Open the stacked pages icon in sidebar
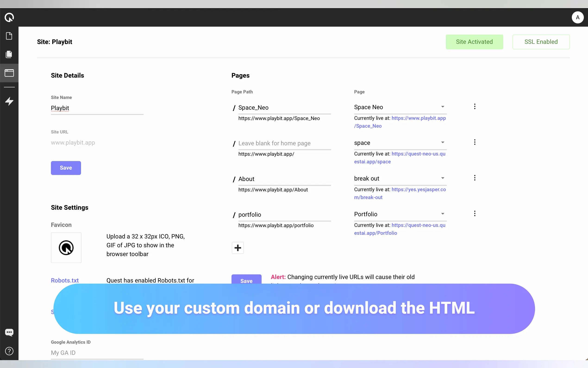 pos(9,54)
